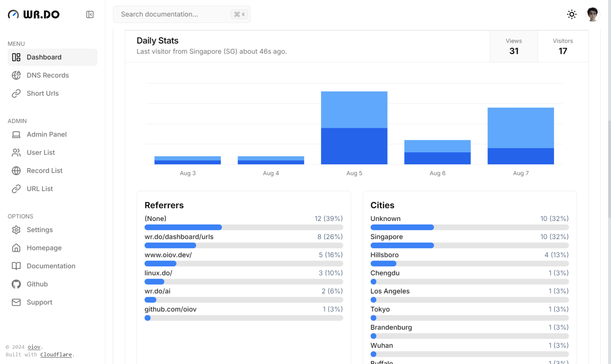611x364 pixels.
Task: Switch chart to Views stat tab
Action: (513, 46)
